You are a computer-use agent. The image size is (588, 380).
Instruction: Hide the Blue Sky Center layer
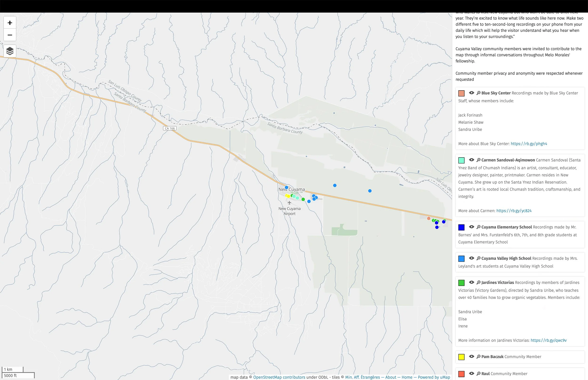click(471, 93)
